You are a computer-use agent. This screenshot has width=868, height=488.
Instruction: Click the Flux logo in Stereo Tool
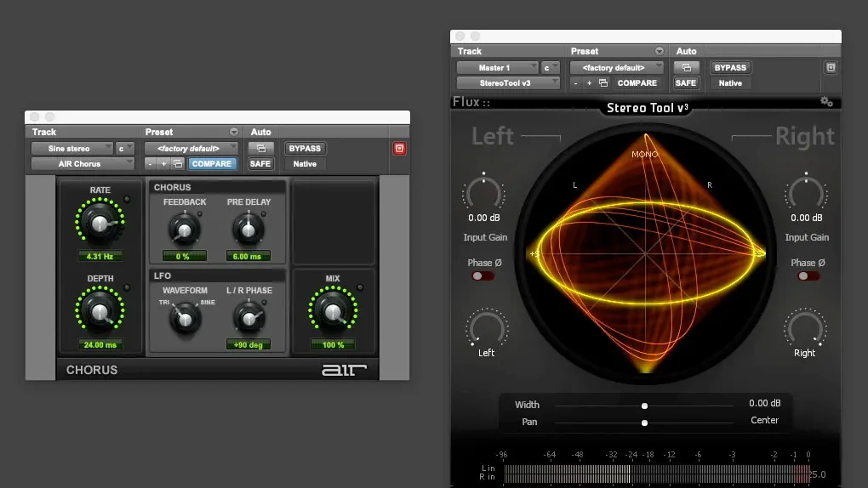[471, 102]
